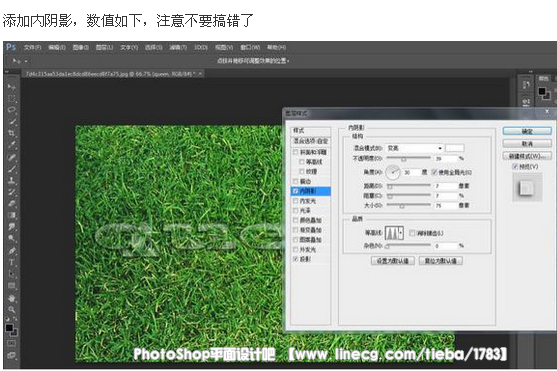The height and width of the screenshot is (371, 557).
Task: Select the Clone Stamp tool
Action: pos(11,180)
